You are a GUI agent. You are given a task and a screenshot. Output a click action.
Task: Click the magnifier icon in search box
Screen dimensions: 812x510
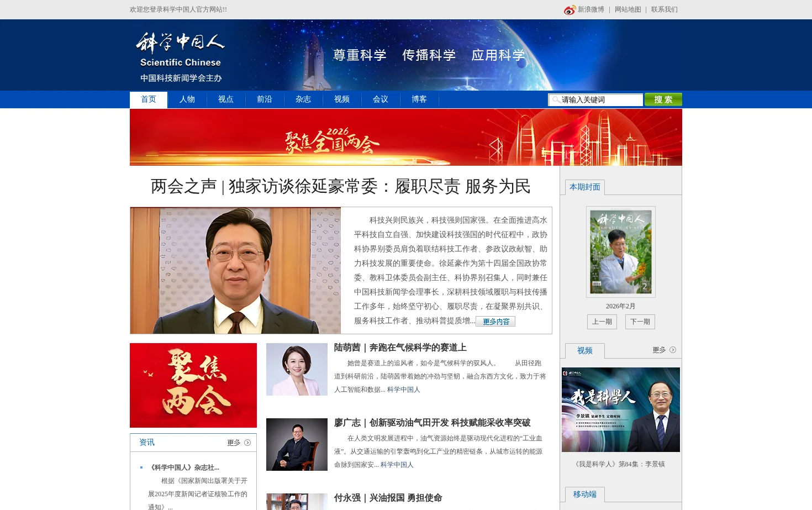tap(556, 99)
